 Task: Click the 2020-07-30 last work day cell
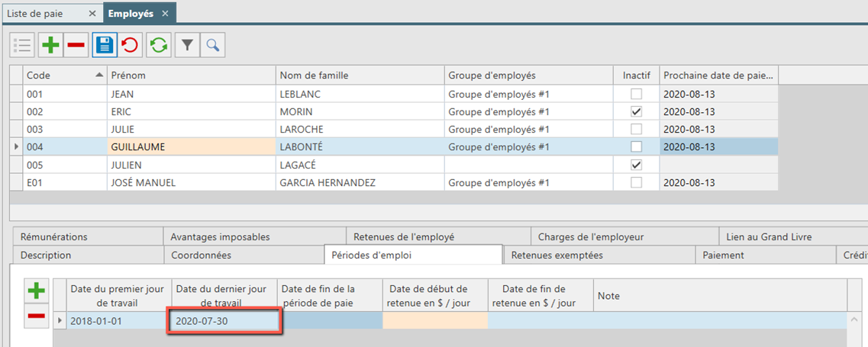click(224, 321)
